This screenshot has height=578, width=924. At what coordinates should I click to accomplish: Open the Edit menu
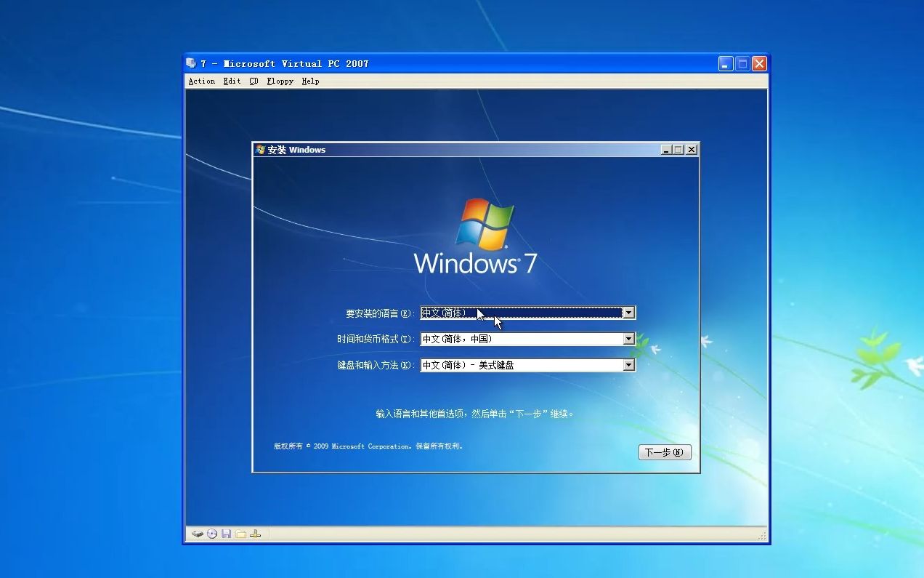[231, 81]
